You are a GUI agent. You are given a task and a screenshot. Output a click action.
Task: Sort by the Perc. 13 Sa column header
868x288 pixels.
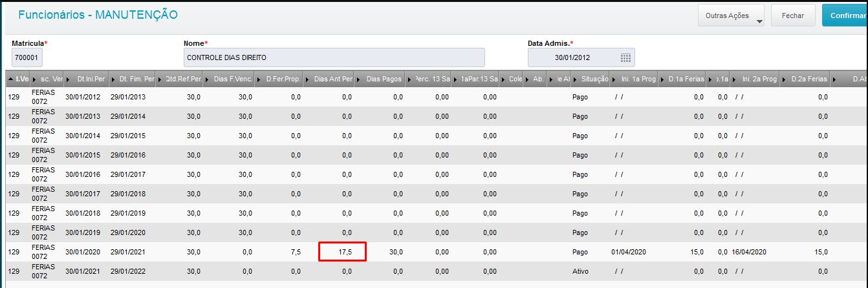tap(429, 79)
